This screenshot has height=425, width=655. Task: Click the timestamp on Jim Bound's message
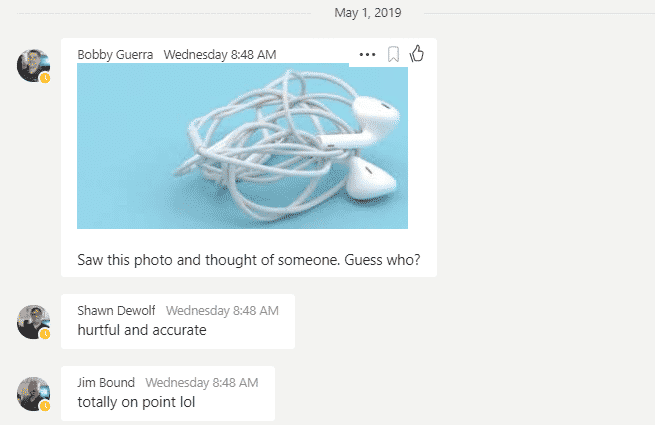click(x=202, y=382)
